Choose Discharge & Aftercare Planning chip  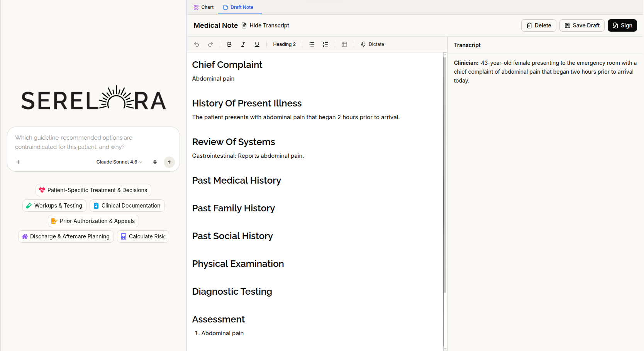tap(66, 236)
